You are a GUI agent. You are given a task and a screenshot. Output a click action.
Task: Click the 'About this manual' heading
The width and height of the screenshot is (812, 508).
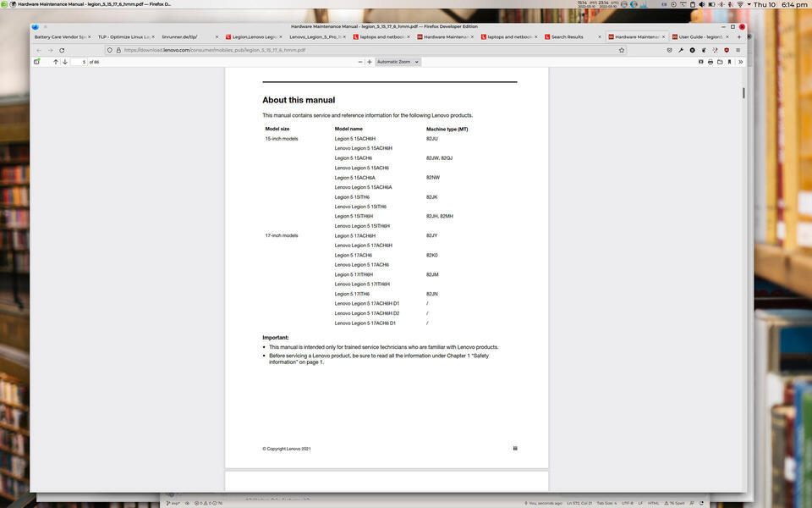click(299, 100)
